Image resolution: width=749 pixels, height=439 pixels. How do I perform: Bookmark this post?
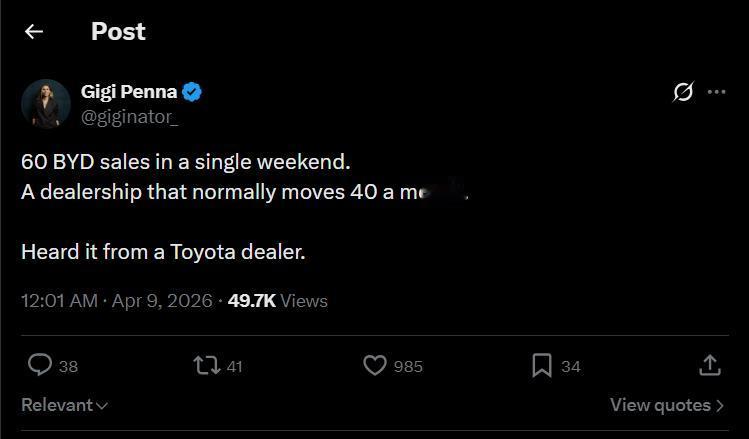tap(541, 366)
